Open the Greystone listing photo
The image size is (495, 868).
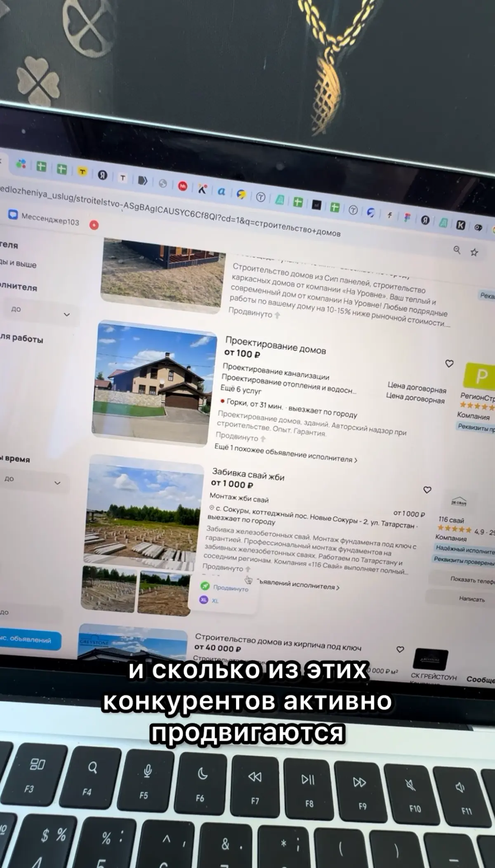(132, 643)
